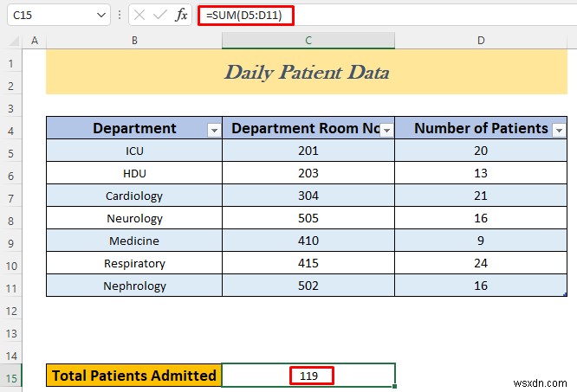Screen dimensions: 577x392
Task: Select column C header
Action: click(x=308, y=40)
